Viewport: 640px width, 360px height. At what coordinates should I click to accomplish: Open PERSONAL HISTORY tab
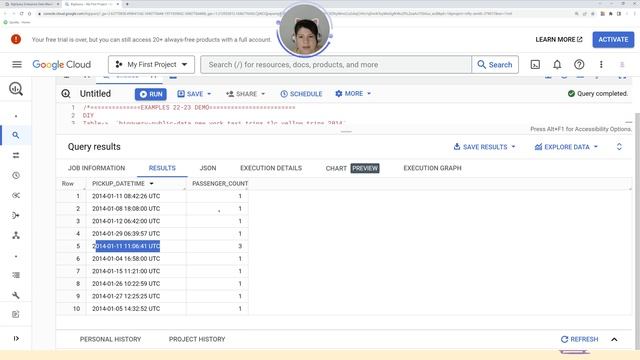click(x=110, y=339)
